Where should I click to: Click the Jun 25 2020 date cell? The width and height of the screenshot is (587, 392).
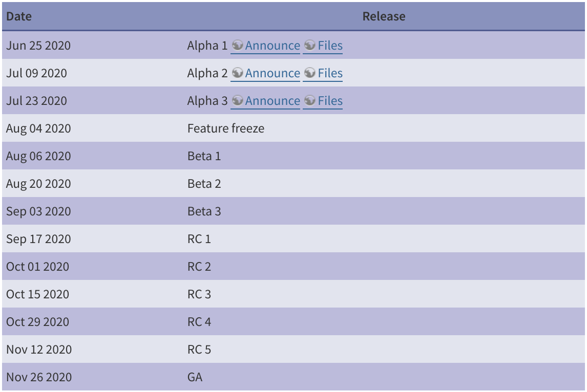(38, 46)
